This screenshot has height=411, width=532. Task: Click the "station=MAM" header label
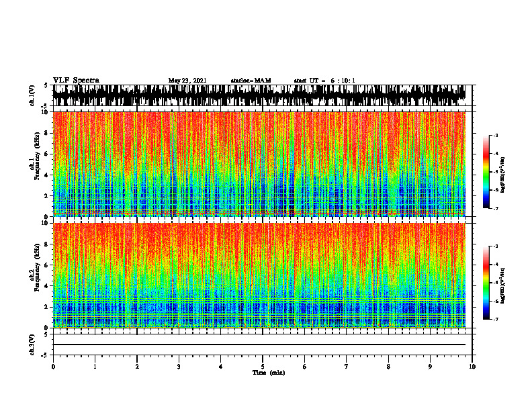click(251, 81)
